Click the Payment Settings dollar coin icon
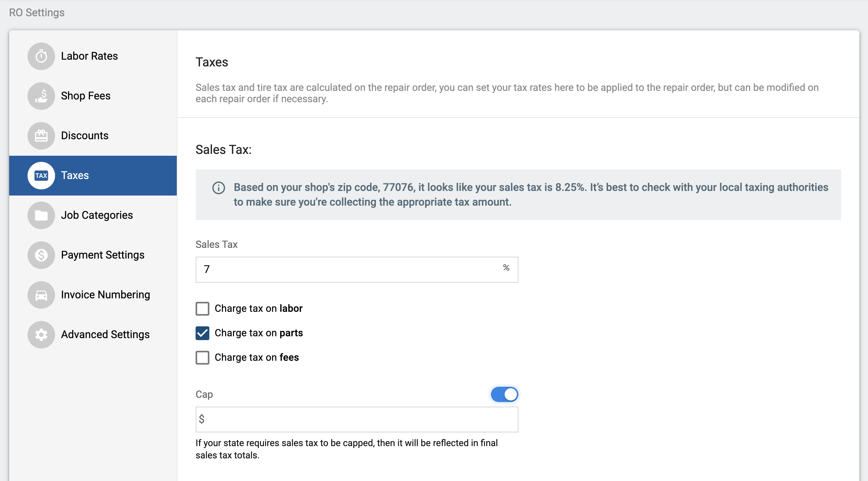Image resolution: width=868 pixels, height=481 pixels. click(x=41, y=255)
